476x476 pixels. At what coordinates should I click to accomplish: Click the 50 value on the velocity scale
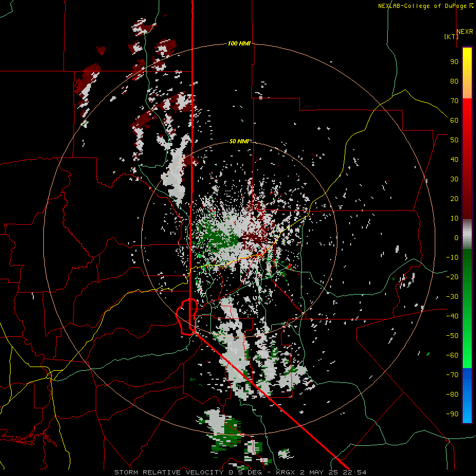pos(454,140)
